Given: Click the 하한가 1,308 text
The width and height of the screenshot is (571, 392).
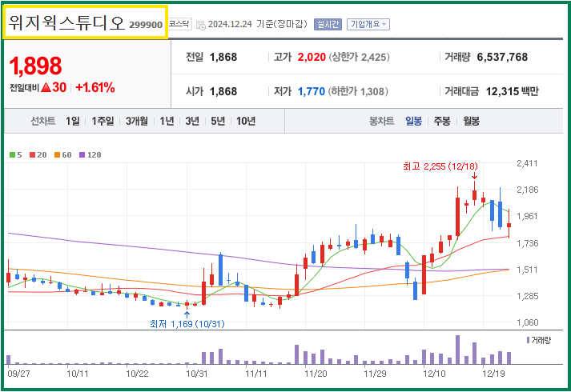Looking at the screenshot, I should click(x=358, y=91).
